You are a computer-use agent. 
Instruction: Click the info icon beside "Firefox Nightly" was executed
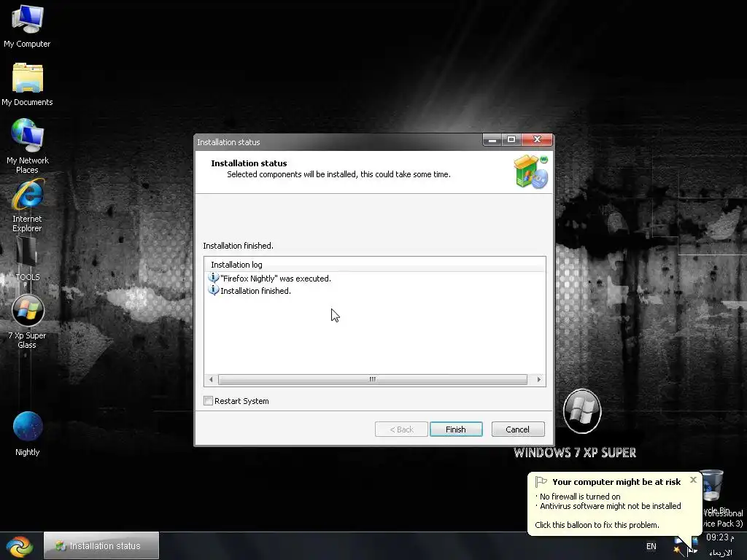point(214,278)
